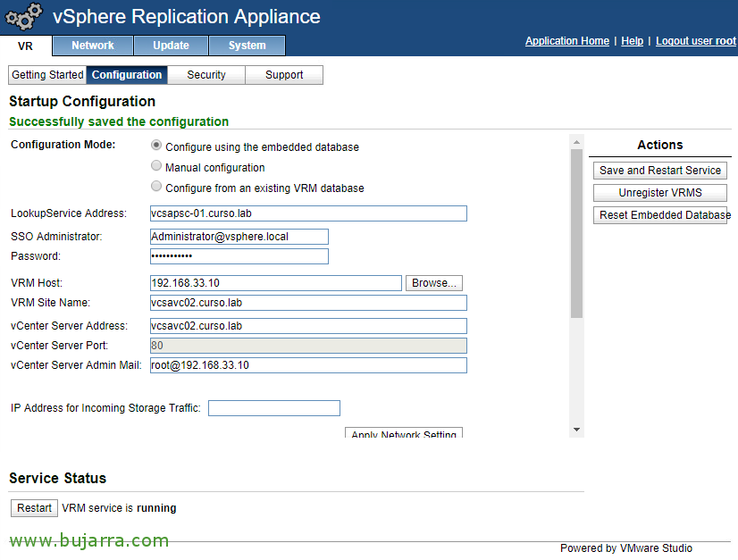The height and width of the screenshot is (560, 738).
Task: Click IP Address for Incoming Storage Traffic field
Action: pos(274,408)
